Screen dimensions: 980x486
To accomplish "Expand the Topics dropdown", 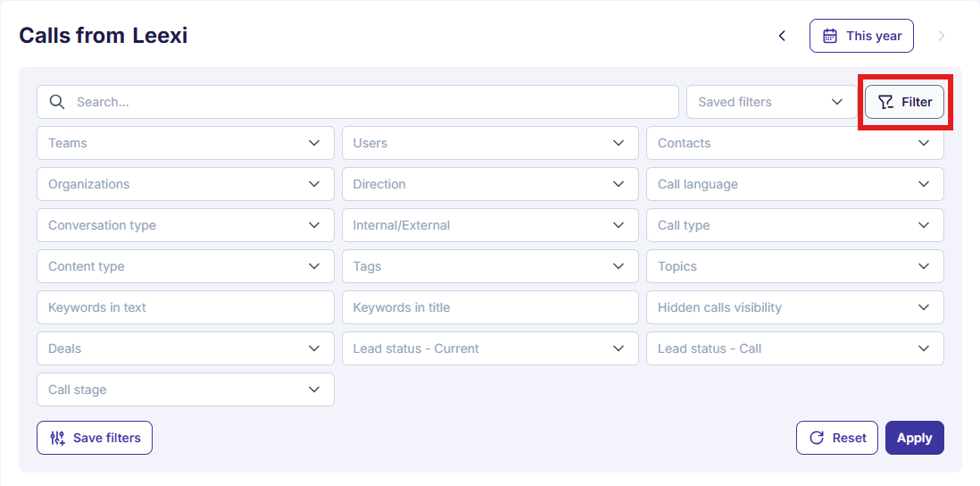I will 795,266.
